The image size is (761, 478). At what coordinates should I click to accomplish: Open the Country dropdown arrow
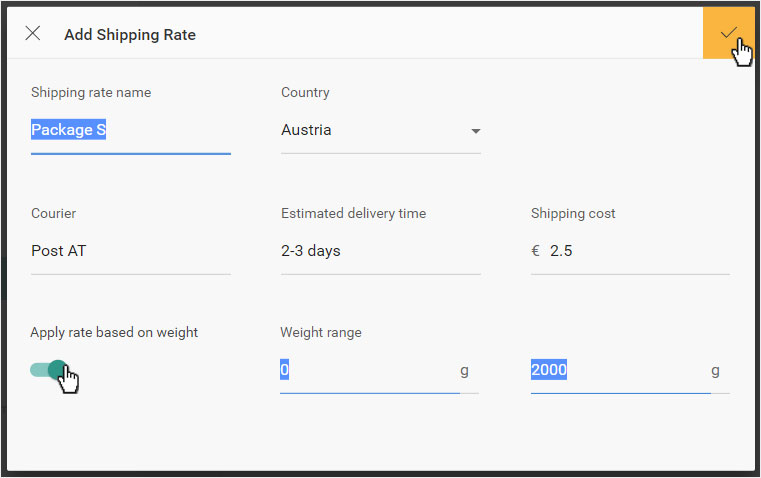[476, 131]
